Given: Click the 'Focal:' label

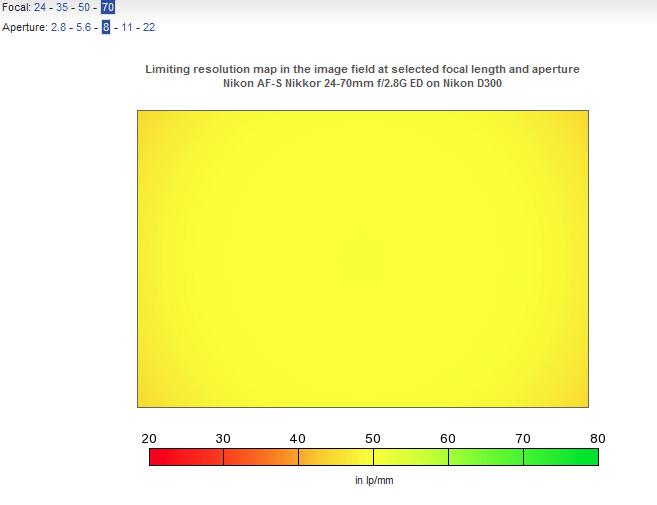Looking at the screenshot, I should click(x=16, y=7).
